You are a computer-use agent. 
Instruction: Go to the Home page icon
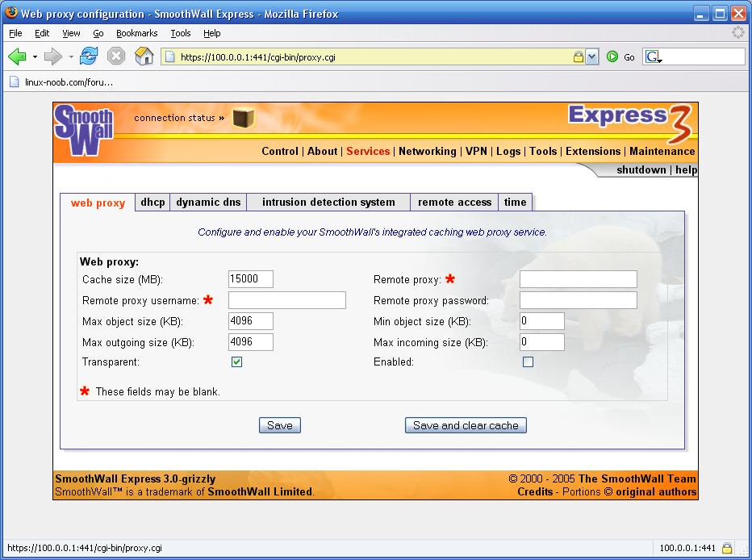point(144,56)
